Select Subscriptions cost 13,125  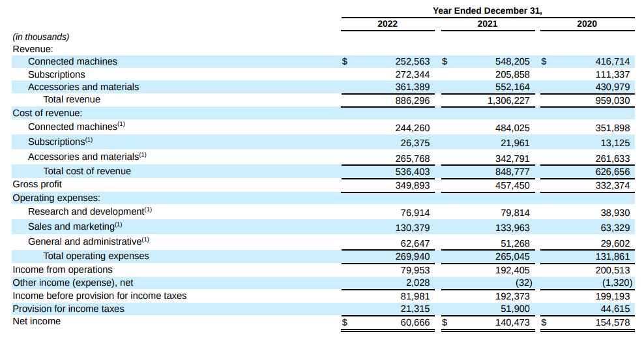[615, 143]
